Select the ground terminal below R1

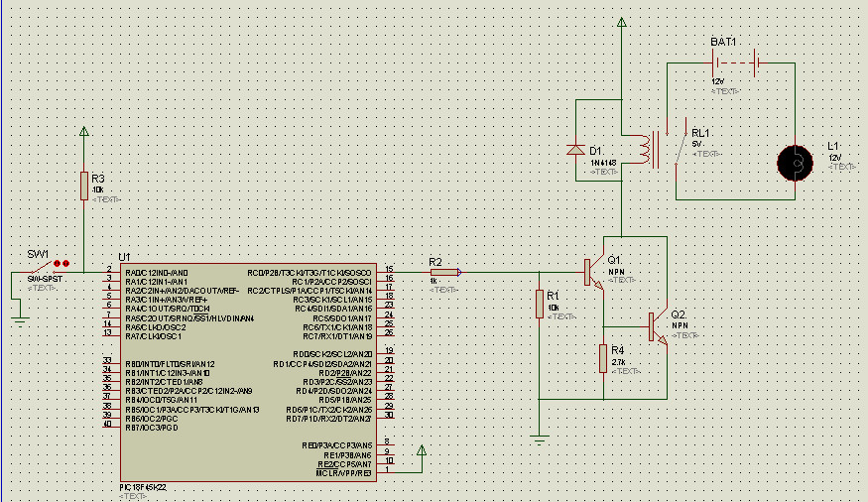coord(540,440)
